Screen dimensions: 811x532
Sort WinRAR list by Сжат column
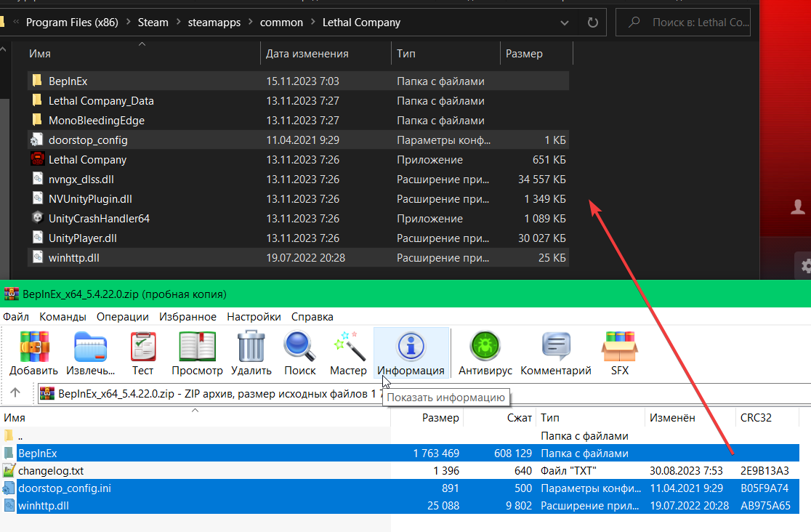[x=499, y=418]
